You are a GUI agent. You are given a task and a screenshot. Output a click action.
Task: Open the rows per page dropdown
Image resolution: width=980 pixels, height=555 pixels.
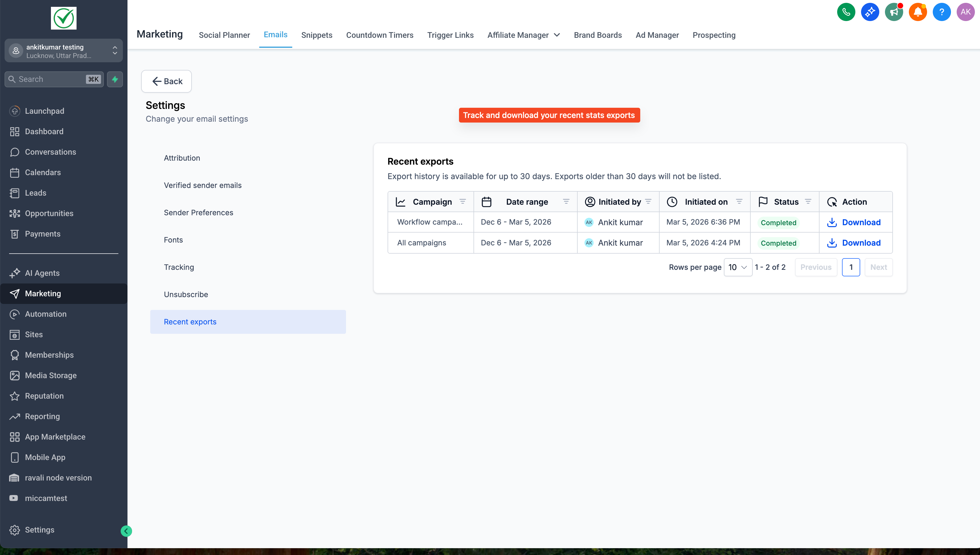click(737, 267)
